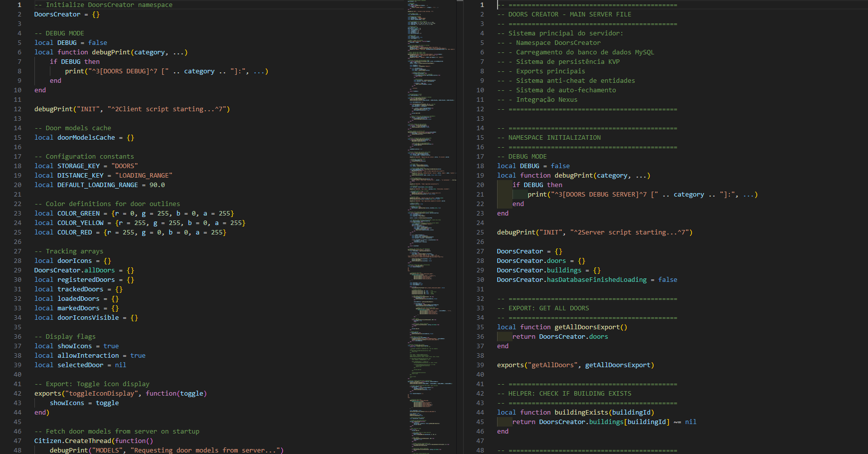Place cursor on 'Initialize DoorsCreator namespace' comment
The image size is (868, 454).
103,4
